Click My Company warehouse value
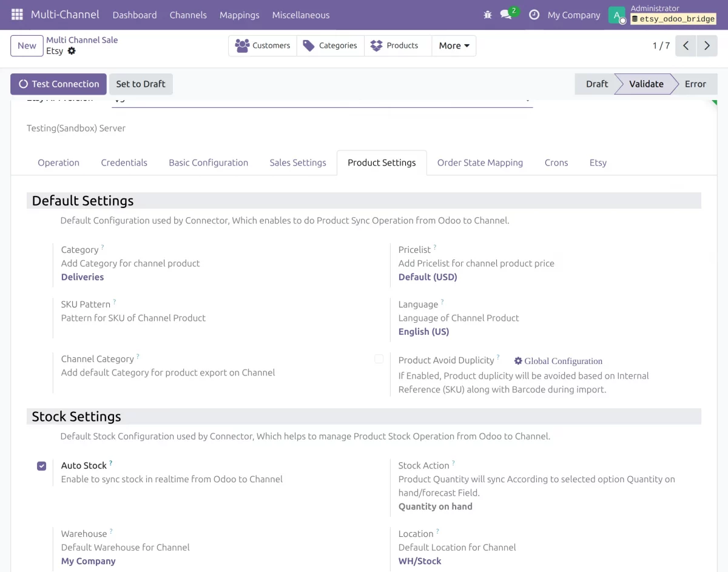The width and height of the screenshot is (728, 572). 88,561
